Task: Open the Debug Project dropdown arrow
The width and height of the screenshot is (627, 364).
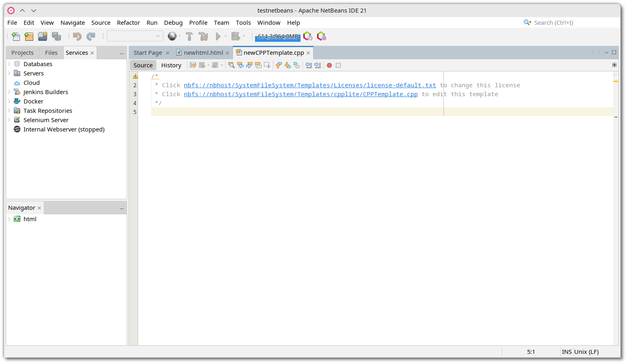Action: click(244, 37)
